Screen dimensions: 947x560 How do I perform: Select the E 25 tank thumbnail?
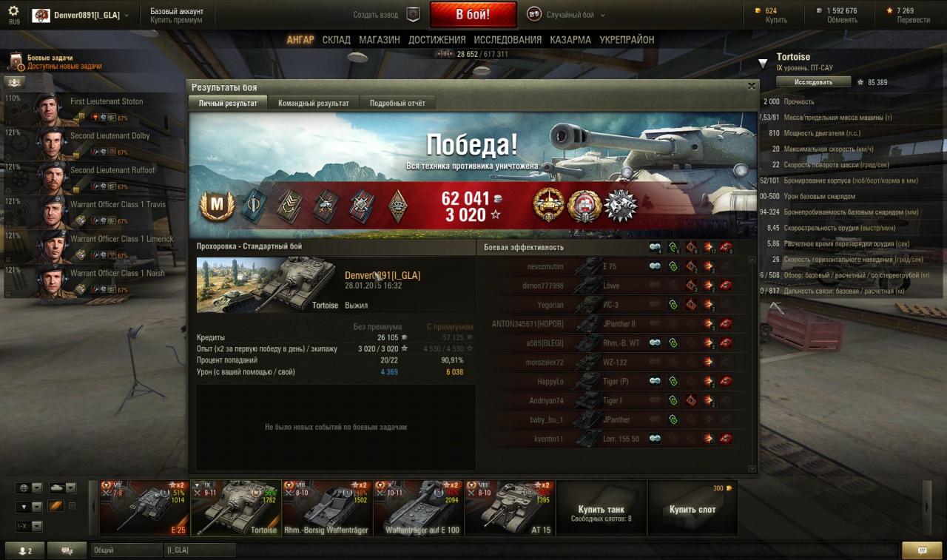[145, 507]
